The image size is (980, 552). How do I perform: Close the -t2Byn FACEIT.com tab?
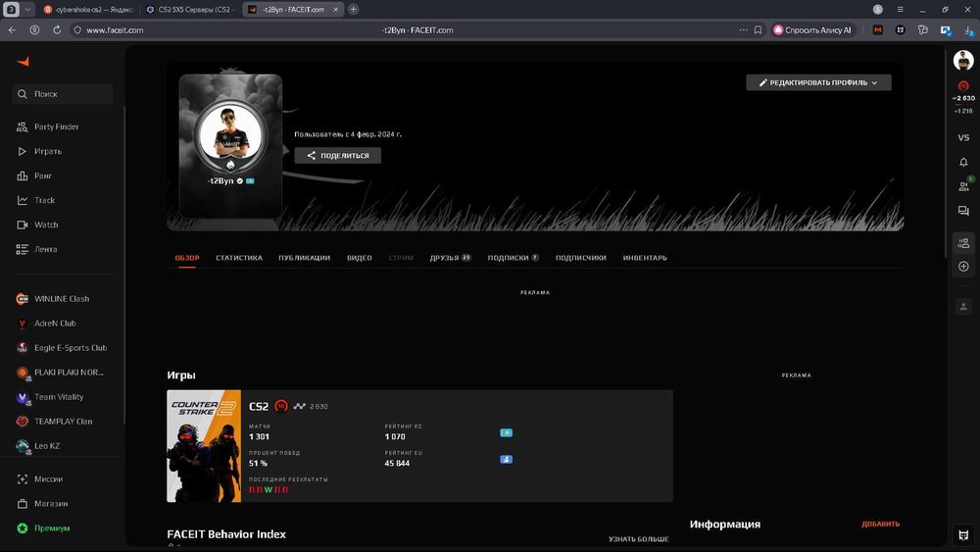click(335, 10)
